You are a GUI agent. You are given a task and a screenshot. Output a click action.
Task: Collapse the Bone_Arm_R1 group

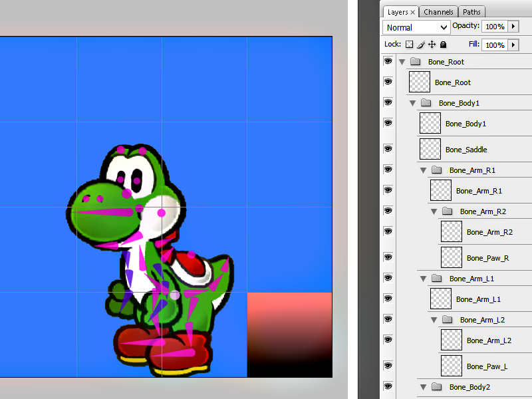[423, 170]
